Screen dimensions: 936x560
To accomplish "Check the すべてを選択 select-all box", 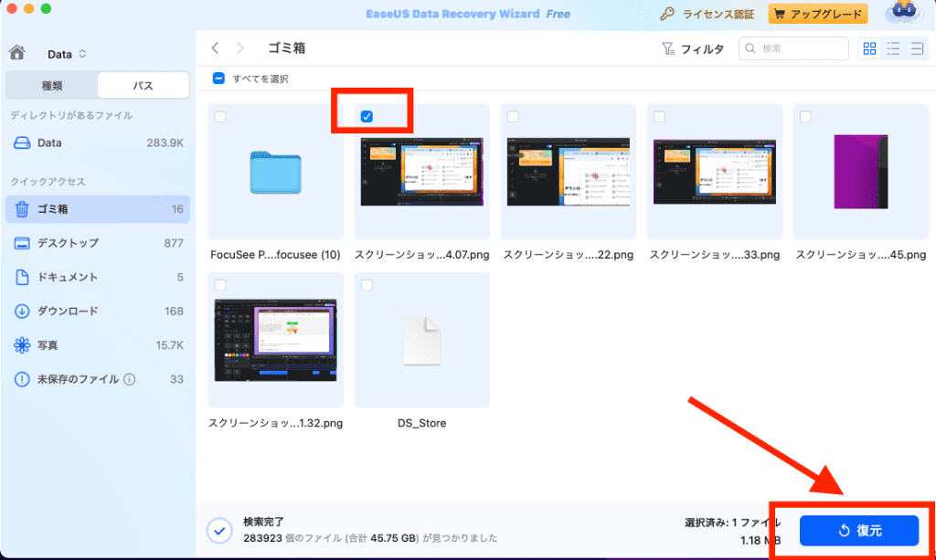I will pos(217,77).
